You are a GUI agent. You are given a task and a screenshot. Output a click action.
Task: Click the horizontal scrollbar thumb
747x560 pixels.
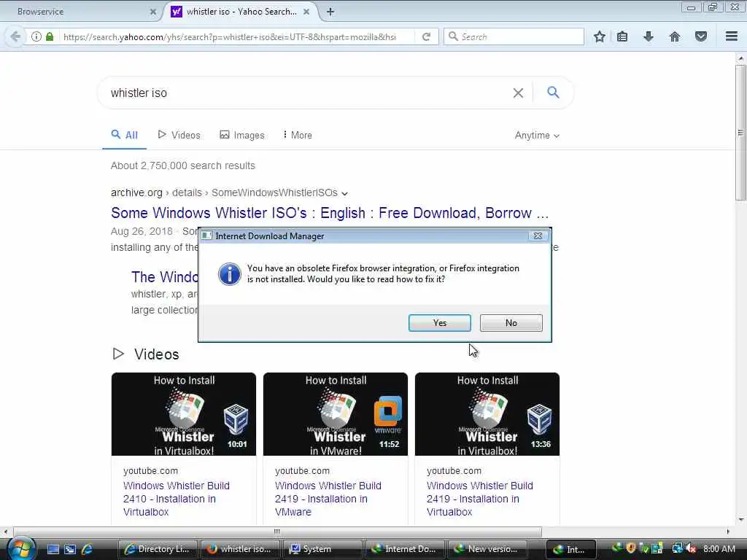[277, 532]
